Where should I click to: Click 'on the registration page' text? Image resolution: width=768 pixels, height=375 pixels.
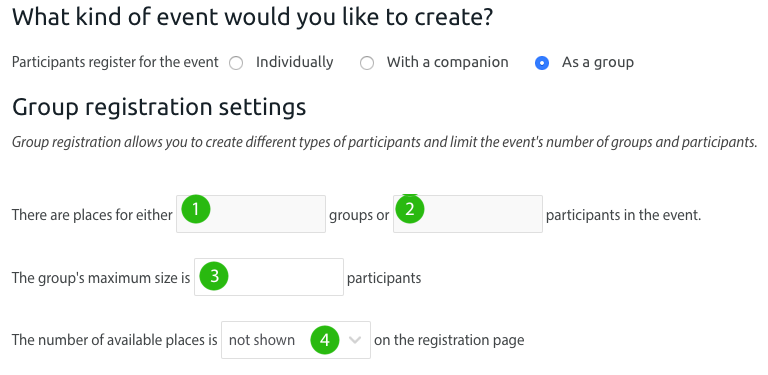(449, 340)
